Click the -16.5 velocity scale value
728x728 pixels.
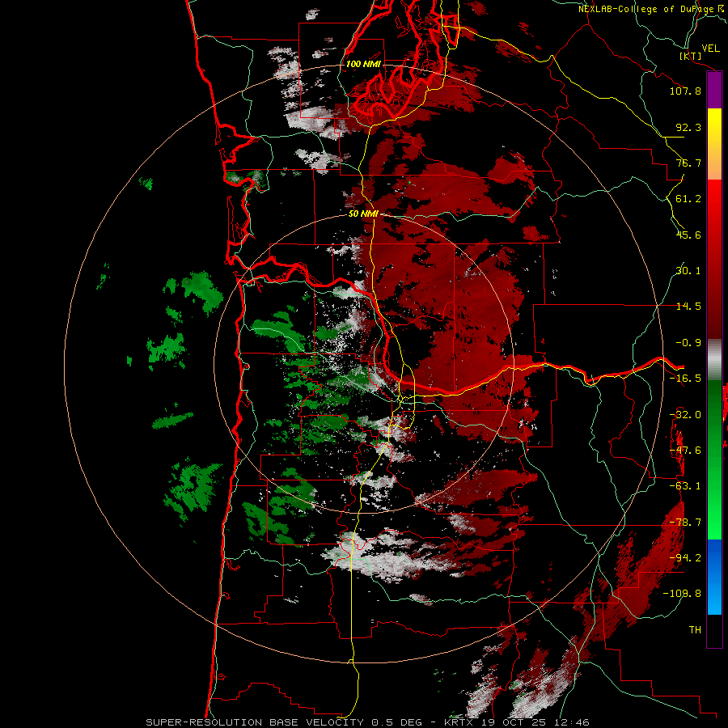(x=685, y=379)
